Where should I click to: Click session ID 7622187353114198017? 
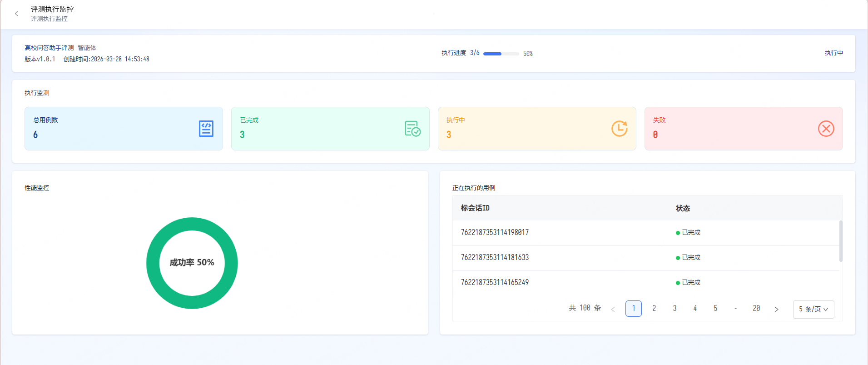495,232
